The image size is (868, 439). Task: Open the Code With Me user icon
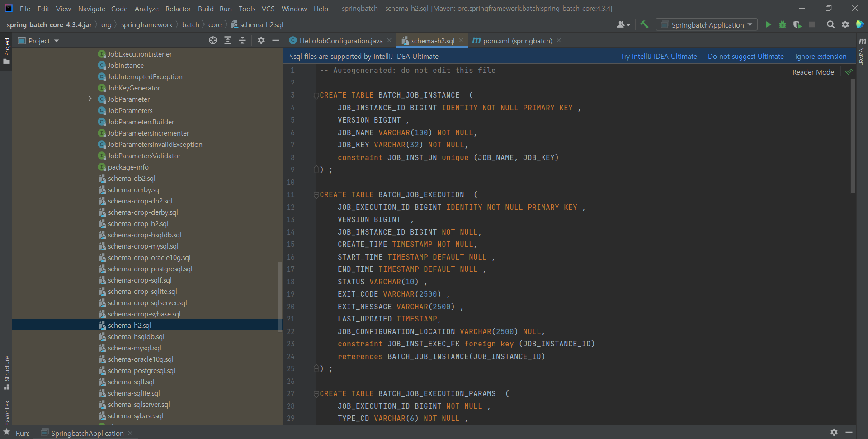tap(623, 25)
